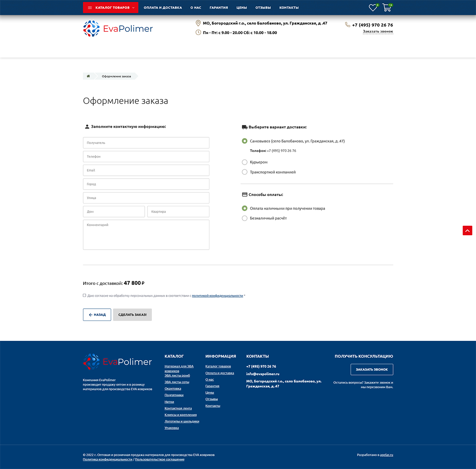The width and height of the screenshot is (476, 469).
Task: Click the Город input field
Action: coord(146,184)
